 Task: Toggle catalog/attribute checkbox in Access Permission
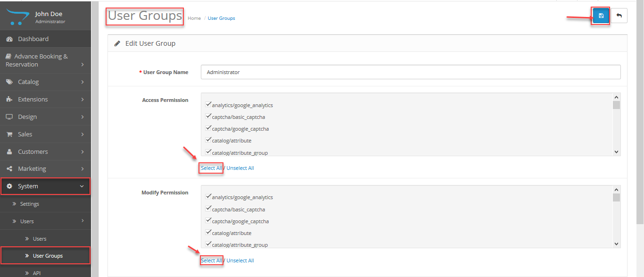(x=208, y=140)
